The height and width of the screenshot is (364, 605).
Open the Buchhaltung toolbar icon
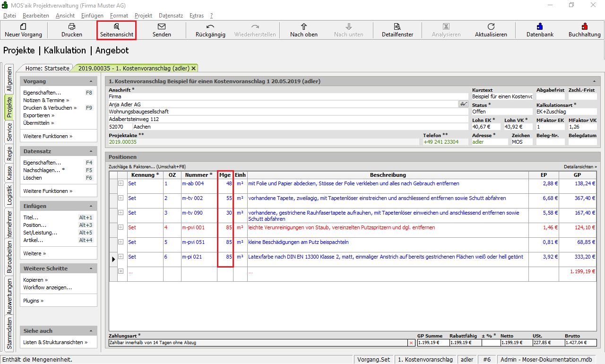pyautogui.click(x=584, y=26)
